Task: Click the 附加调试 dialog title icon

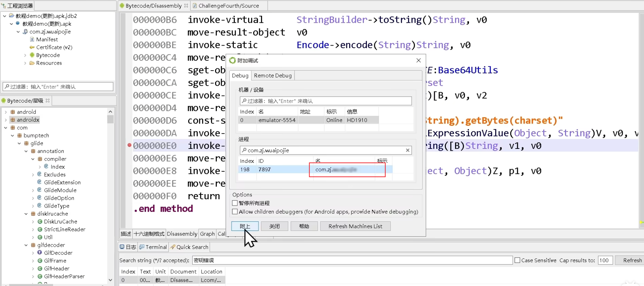Action: (232, 60)
